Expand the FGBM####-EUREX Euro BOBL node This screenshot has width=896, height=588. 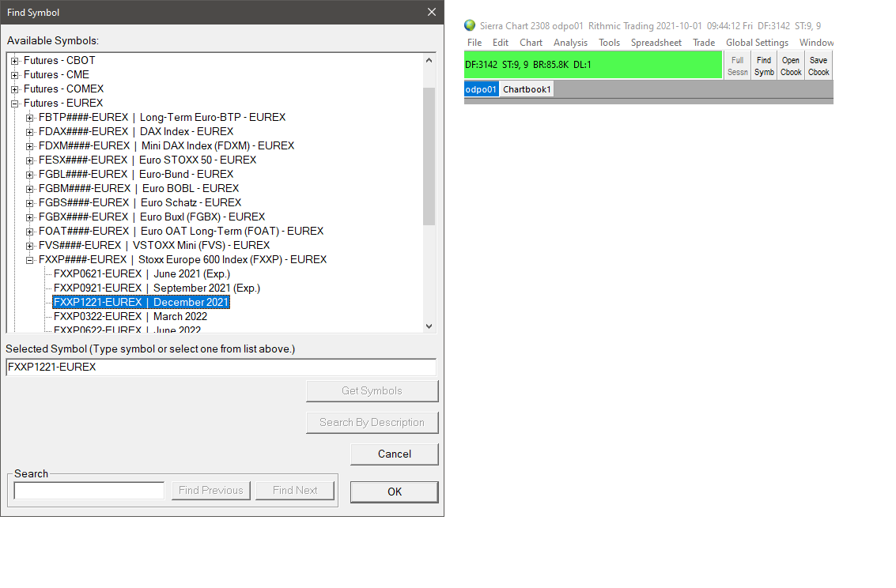click(30, 190)
